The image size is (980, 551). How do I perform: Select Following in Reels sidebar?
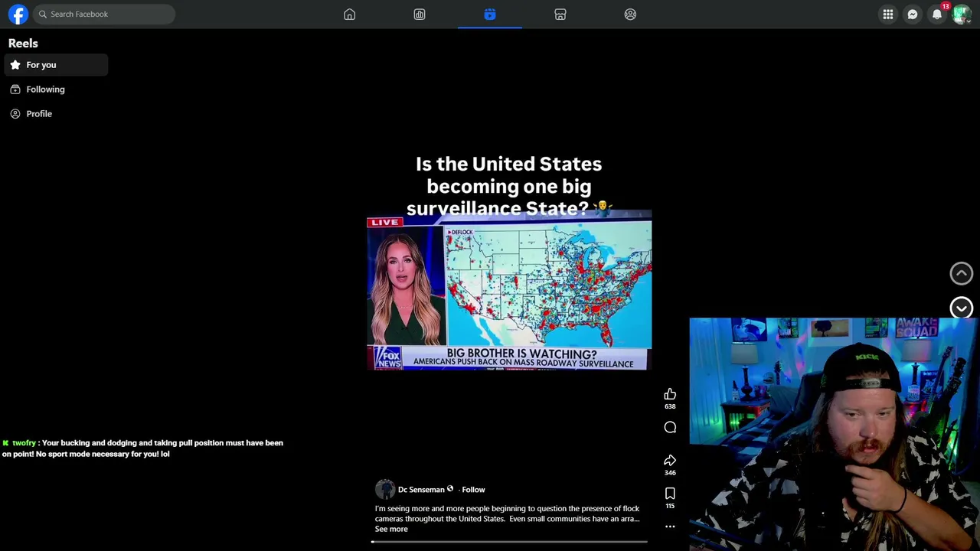coord(56,90)
